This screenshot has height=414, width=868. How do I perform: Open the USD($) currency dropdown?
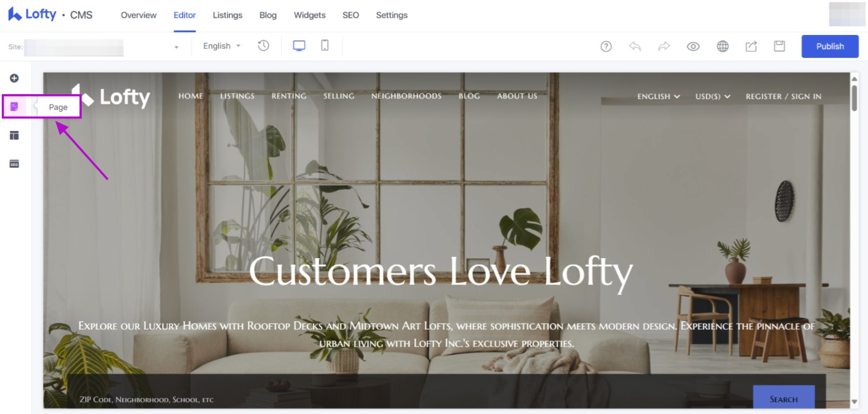[713, 97]
